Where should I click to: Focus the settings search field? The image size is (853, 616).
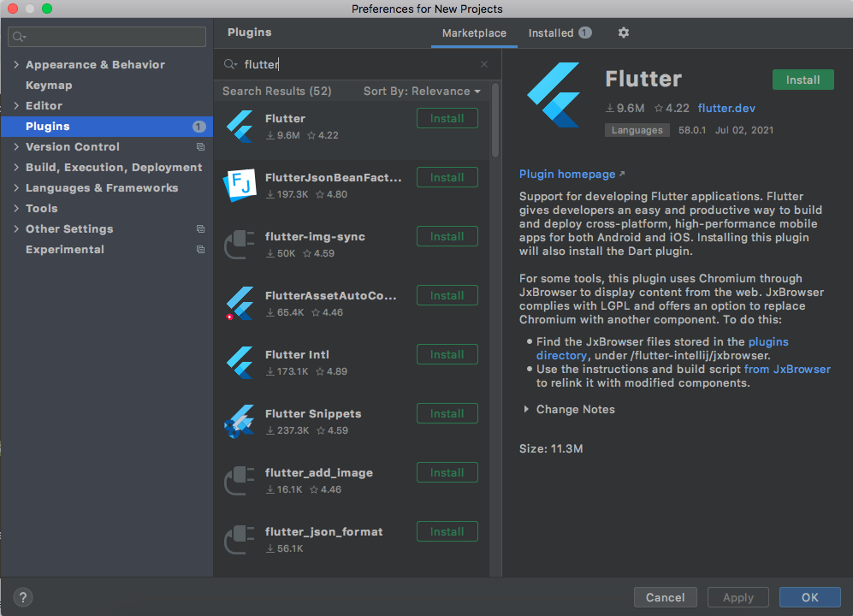pyautogui.click(x=107, y=37)
